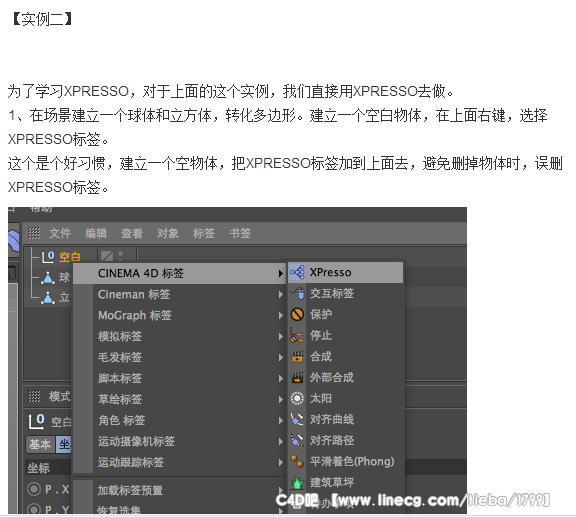Open the CINEMA 4D 标签 submenu
The image size is (576, 517).
[179, 273]
